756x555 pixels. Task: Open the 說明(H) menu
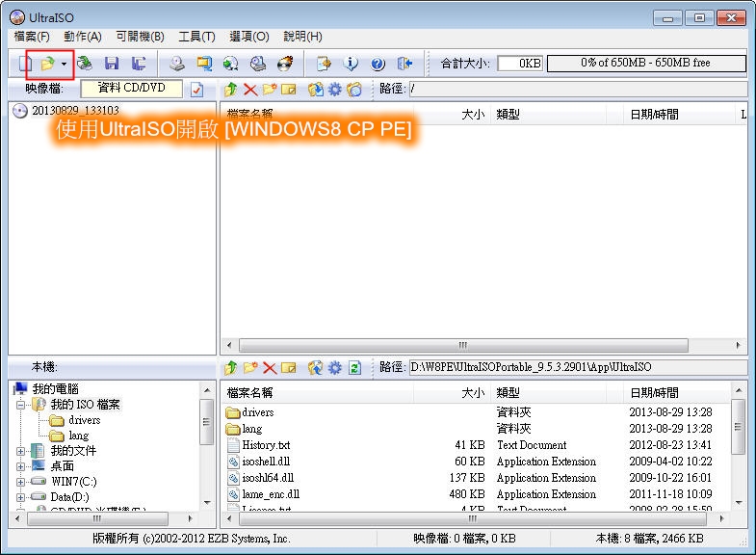pyautogui.click(x=302, y=37)
